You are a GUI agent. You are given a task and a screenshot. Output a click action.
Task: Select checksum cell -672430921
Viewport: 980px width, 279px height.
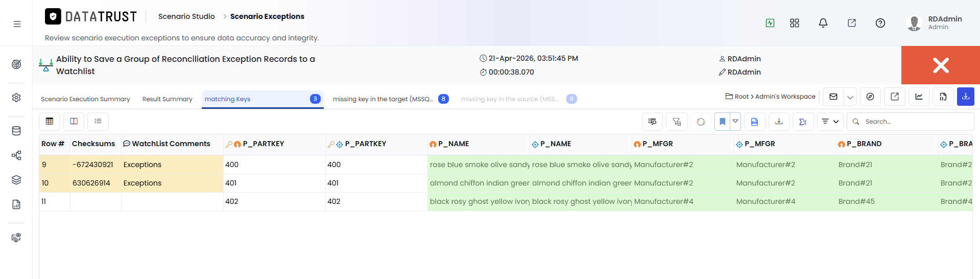pyautogui.click(x=95, y=165)
